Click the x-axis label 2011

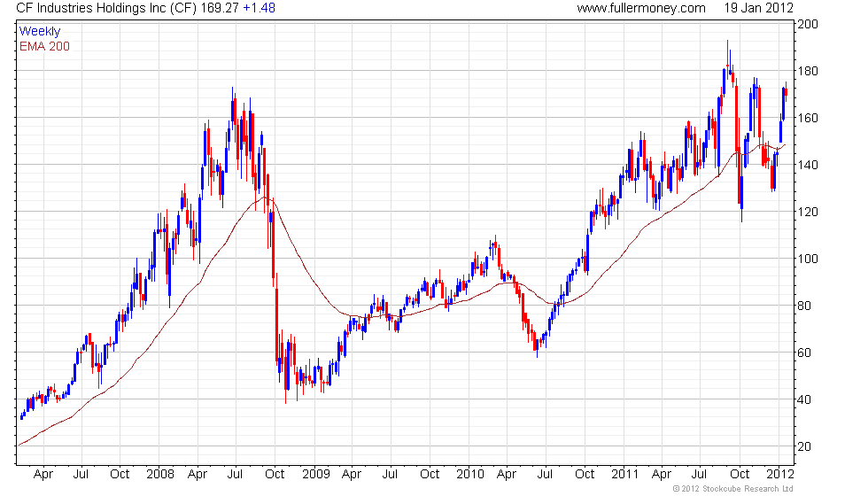point(625,475)
